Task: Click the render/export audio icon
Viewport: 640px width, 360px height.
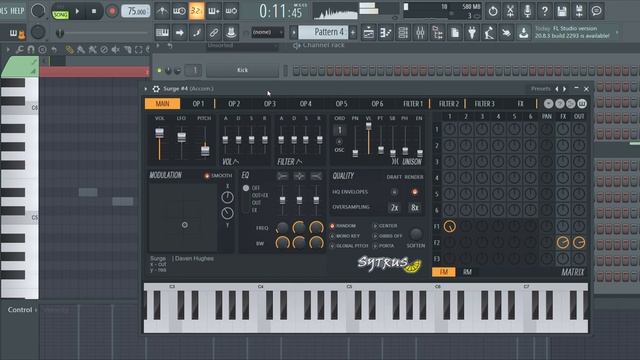Action: point(579,11)
